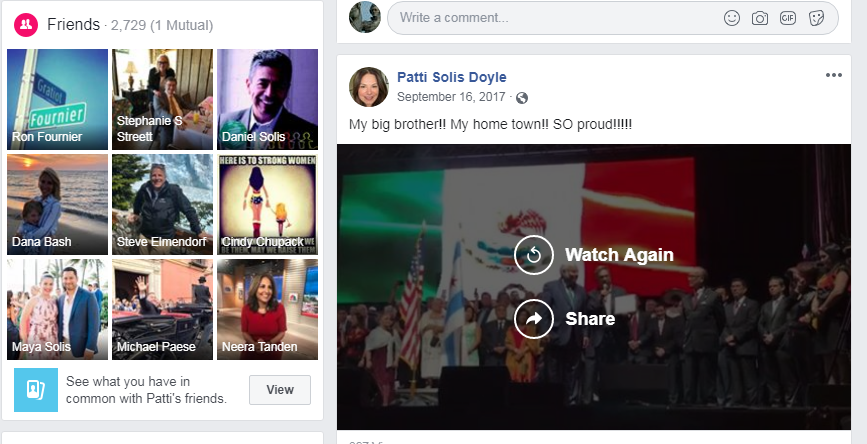
Task: Open Cindy Chupack's friend tile
Action: tap(268, 205)
